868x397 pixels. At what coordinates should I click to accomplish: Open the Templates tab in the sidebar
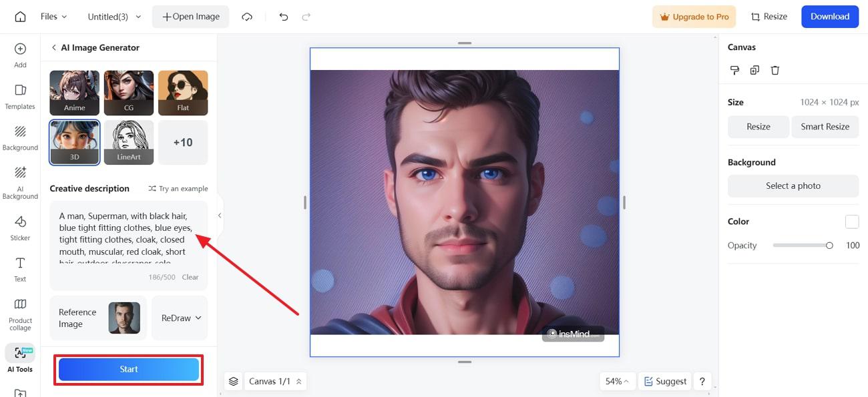pyautogui.click(x=20, y=97)
